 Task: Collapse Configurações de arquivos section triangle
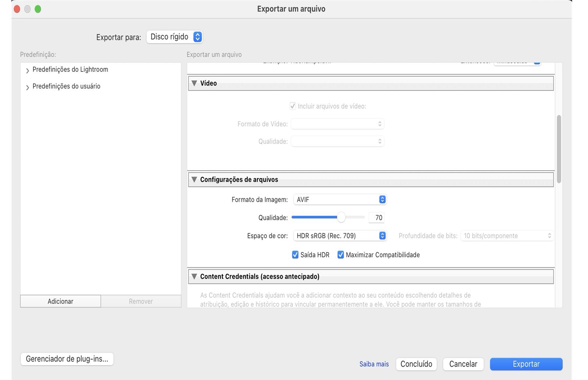point(194,180)
